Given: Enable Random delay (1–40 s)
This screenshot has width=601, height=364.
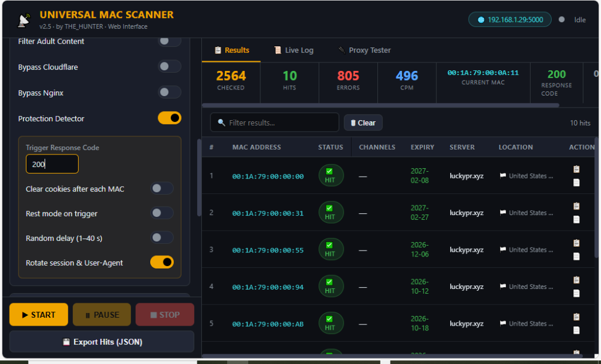Looking at the screenshot, I should 162,237.
